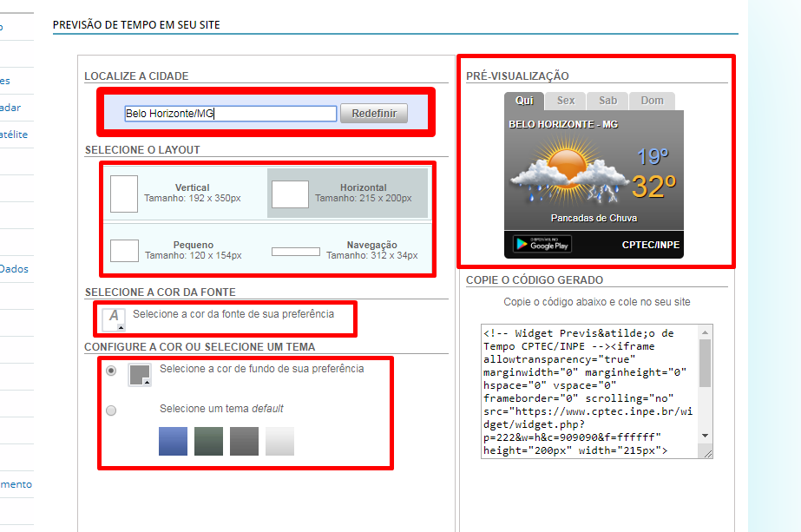This screenshot has width=801, height=532.
Task: Open the Dom forecast tab
Action: (x=652, y=101)
